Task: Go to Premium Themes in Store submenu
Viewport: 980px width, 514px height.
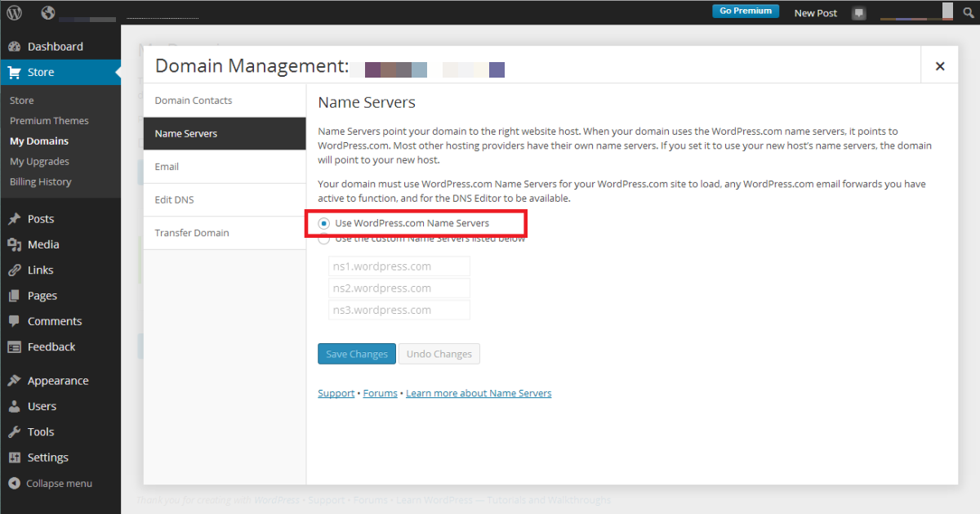Action: [x=49, y=121]
